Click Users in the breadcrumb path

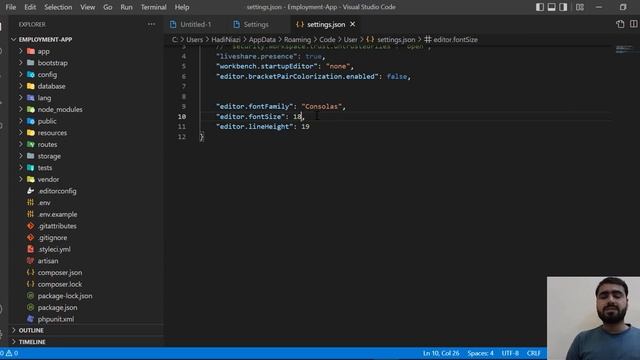coord(194,40)
